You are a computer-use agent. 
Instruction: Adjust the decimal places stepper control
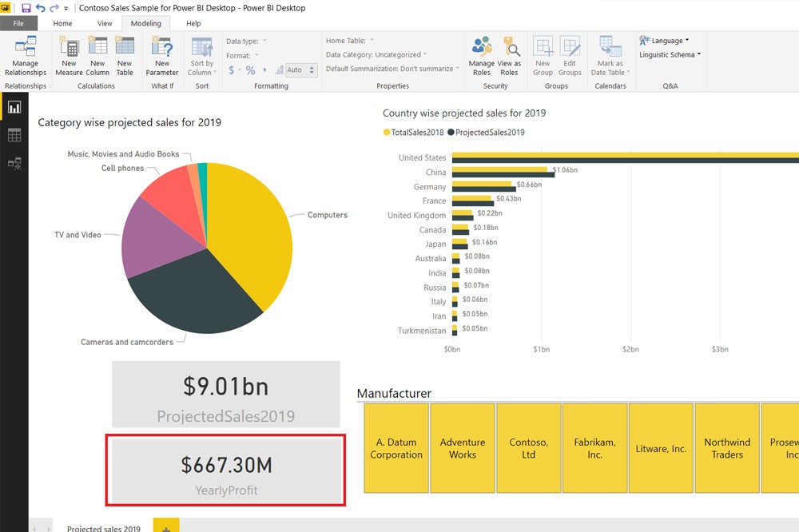(312, 69)
